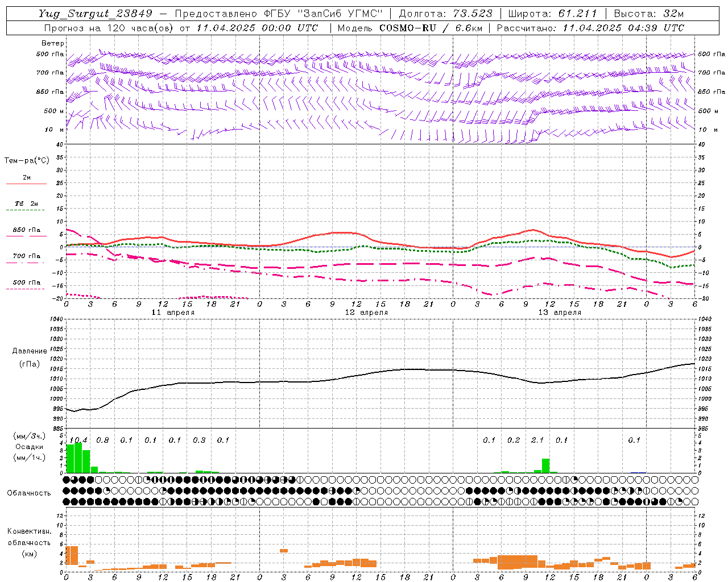Click the Конвективн. convective cloud label
Image resolution: width=728 pixels, height=582 pixels.
[30, 531]
